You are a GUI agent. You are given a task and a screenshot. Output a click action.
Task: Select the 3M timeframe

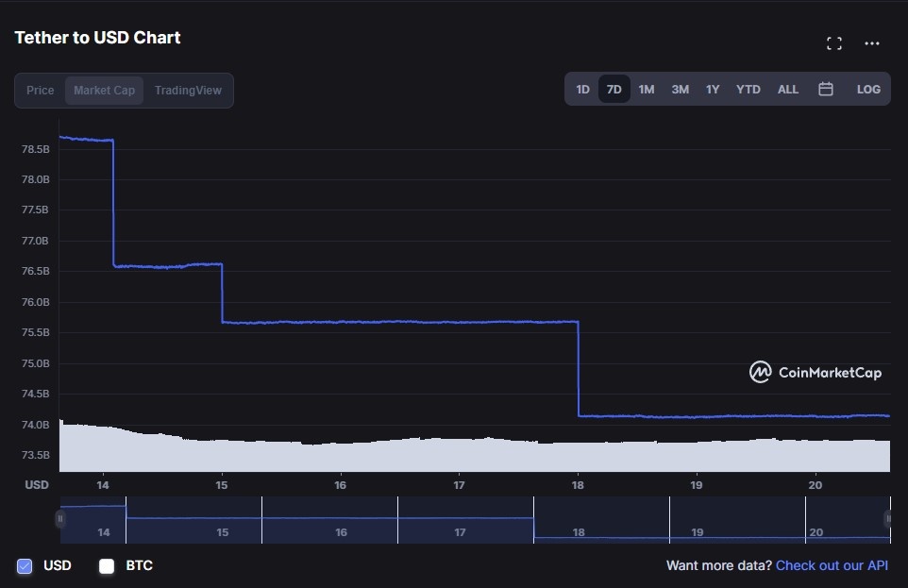(680, 88)
